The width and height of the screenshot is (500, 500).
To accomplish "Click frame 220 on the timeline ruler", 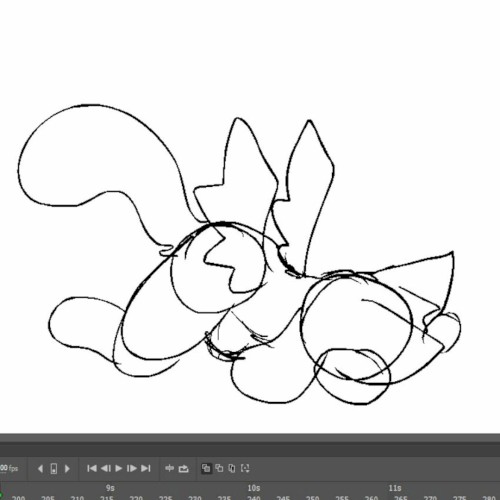I will pos(136,498).
